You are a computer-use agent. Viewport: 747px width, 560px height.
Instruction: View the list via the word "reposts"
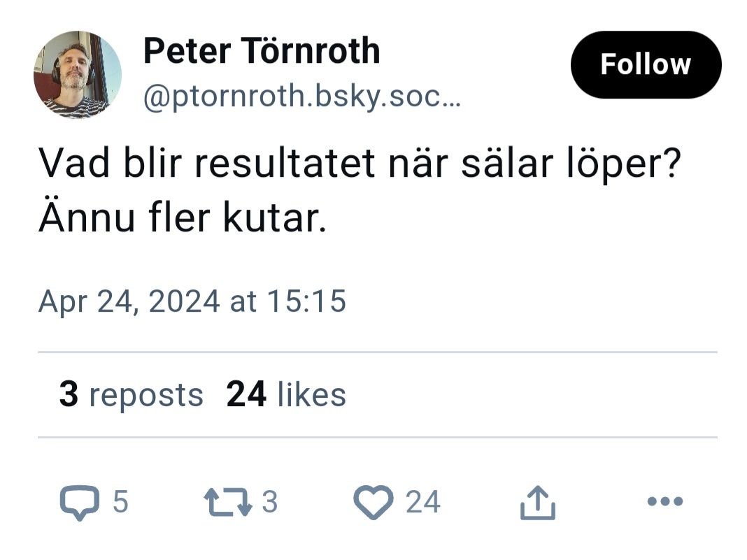pos(145,395)
